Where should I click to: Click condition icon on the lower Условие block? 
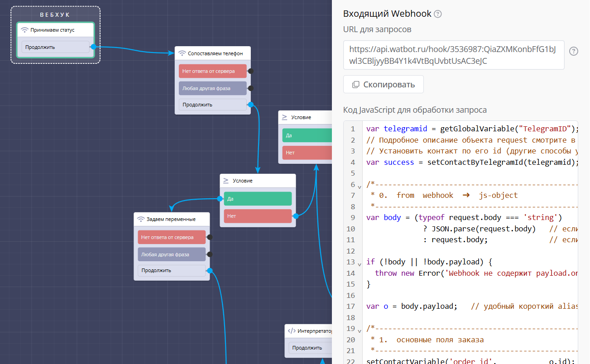click(226, 181)
